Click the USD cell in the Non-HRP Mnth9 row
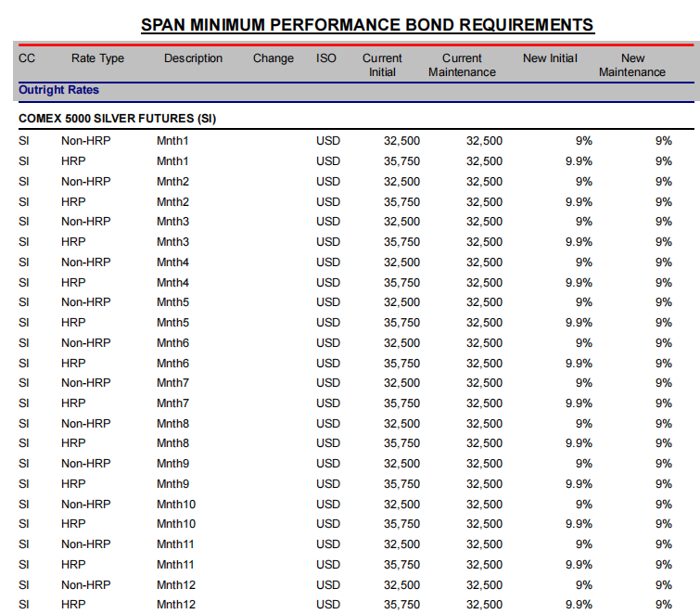 click(327, 464)
